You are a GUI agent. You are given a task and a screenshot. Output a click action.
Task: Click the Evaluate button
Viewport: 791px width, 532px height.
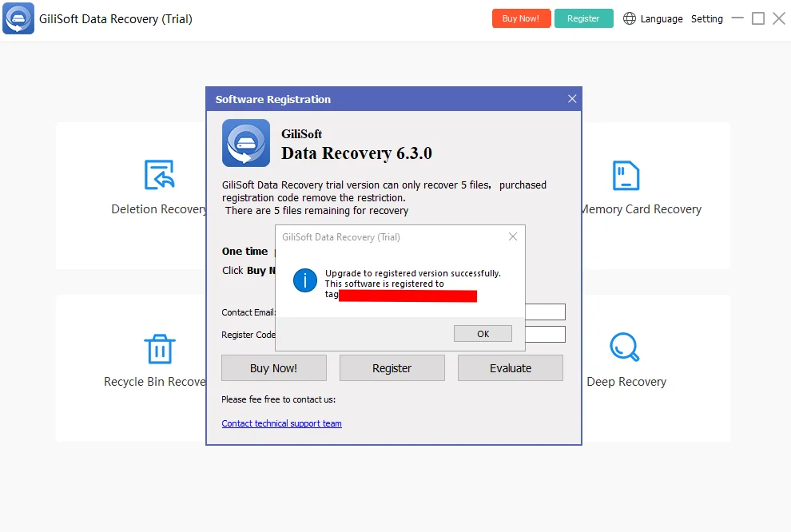[511, 368]
